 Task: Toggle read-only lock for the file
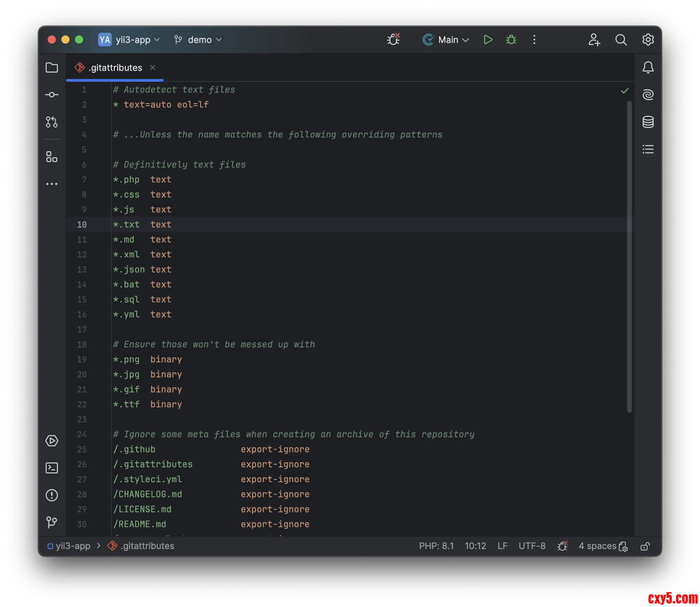[645, 546]
